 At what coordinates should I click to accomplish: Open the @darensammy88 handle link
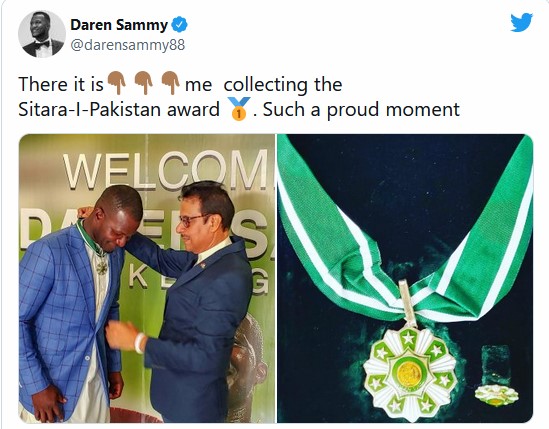point(128,45)
